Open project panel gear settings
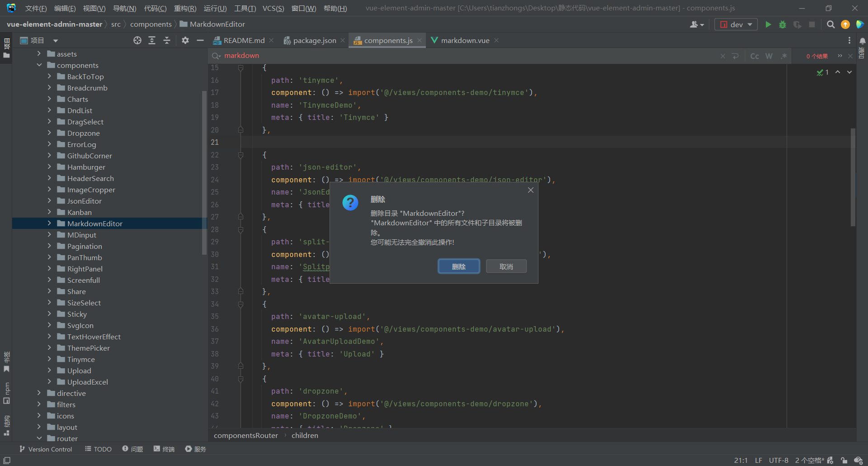The width and height of the screenshot is (868, 466). pyautogui.click(x=185, y=41)
